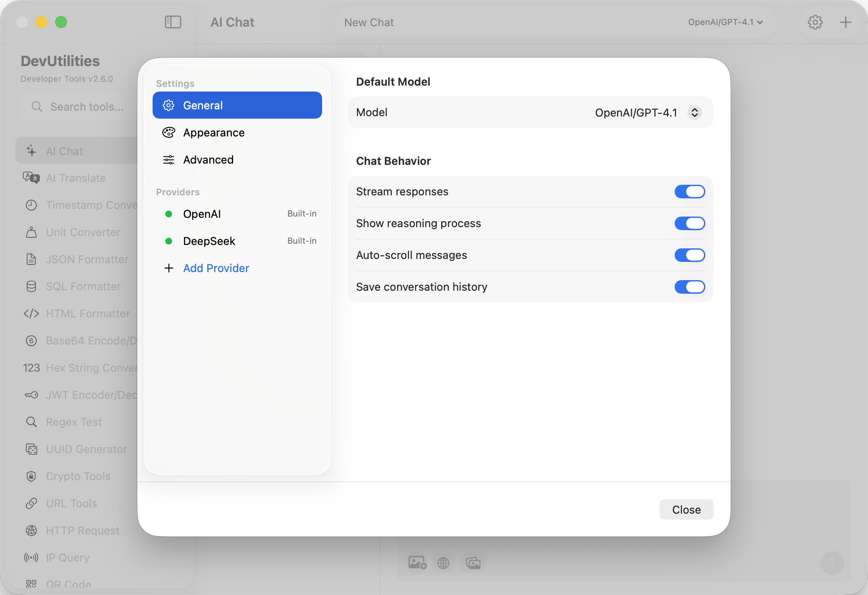Click the UUID Generator dice icon
This screenshot has width=868, height=595.
point(31,449)
